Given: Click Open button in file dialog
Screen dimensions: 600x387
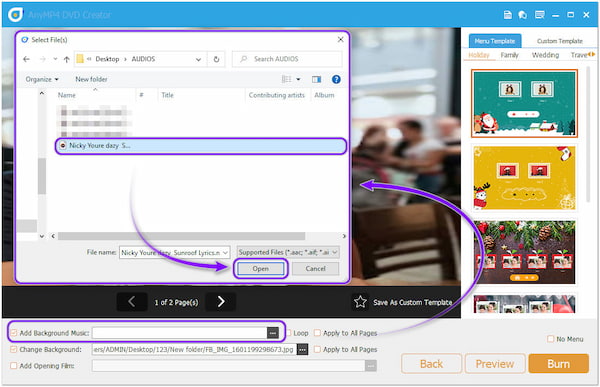Looking at the screenshot, I should 261,269.
